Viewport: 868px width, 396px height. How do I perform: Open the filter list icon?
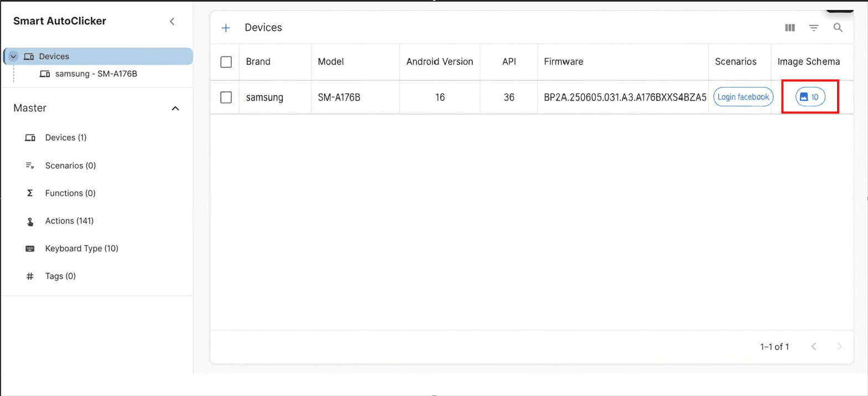(x=814, y=28)
